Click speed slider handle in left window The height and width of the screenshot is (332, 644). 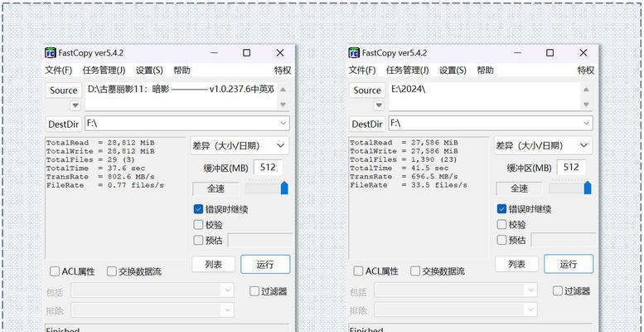coord(284,188)
